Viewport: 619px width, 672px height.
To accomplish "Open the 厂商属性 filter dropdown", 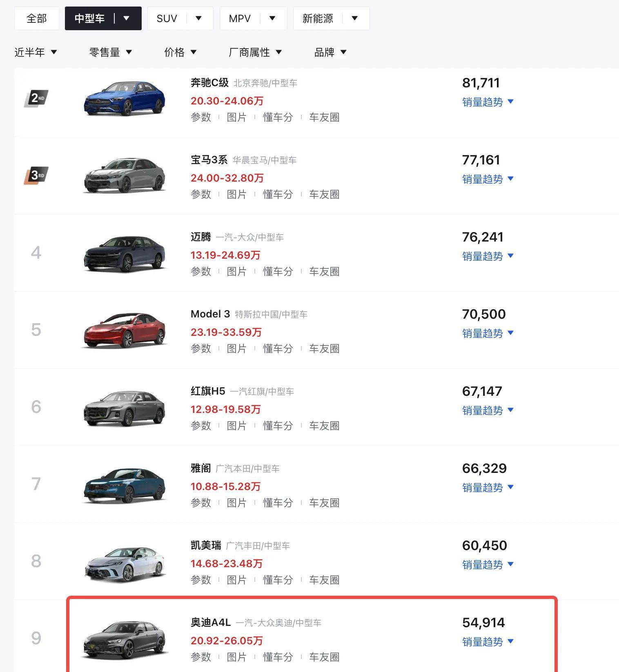I will [255, 52].
